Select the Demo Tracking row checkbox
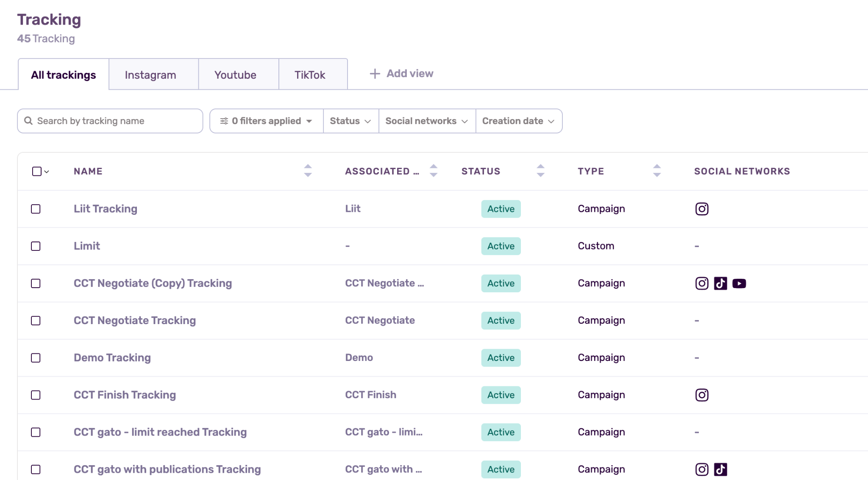 36,358
